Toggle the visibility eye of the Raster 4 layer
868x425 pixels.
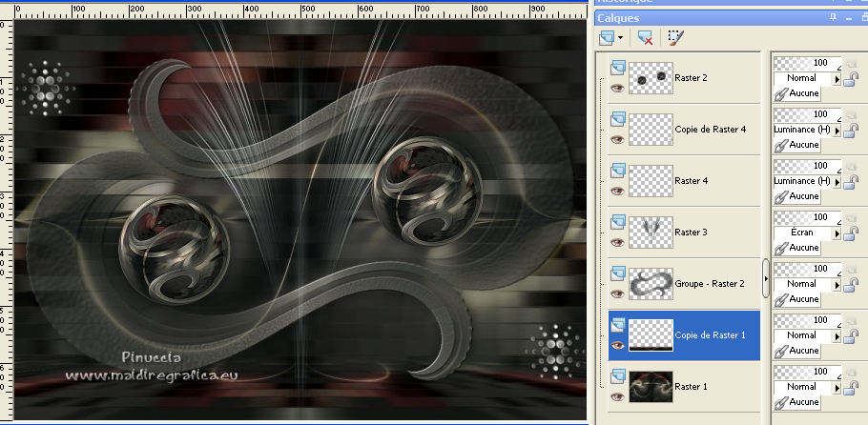point(617,191)
